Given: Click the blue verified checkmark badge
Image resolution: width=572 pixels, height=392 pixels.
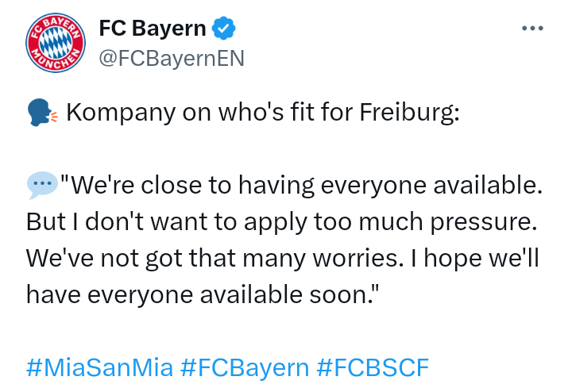Looking at the screenshot, I should [x=224, y=29].
